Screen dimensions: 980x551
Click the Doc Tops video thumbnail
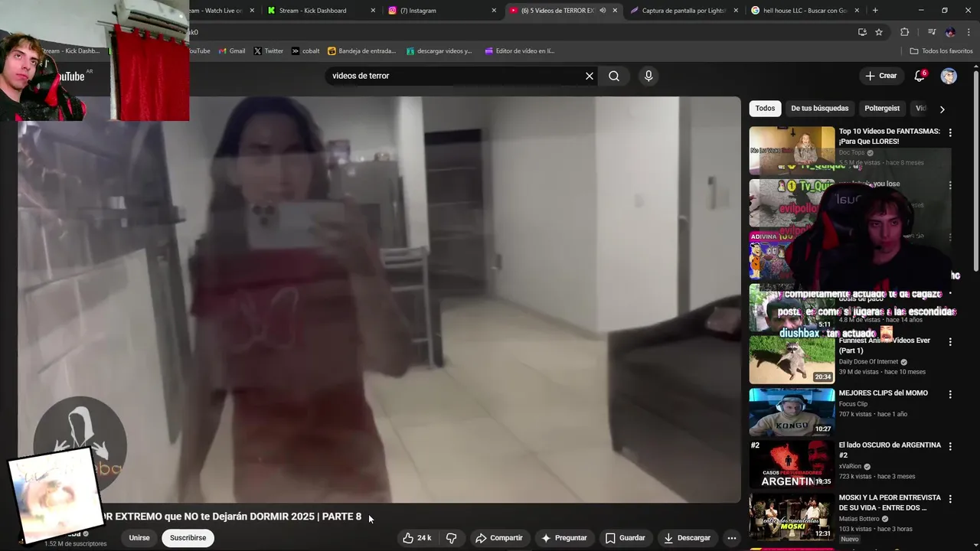coord(792,151)
